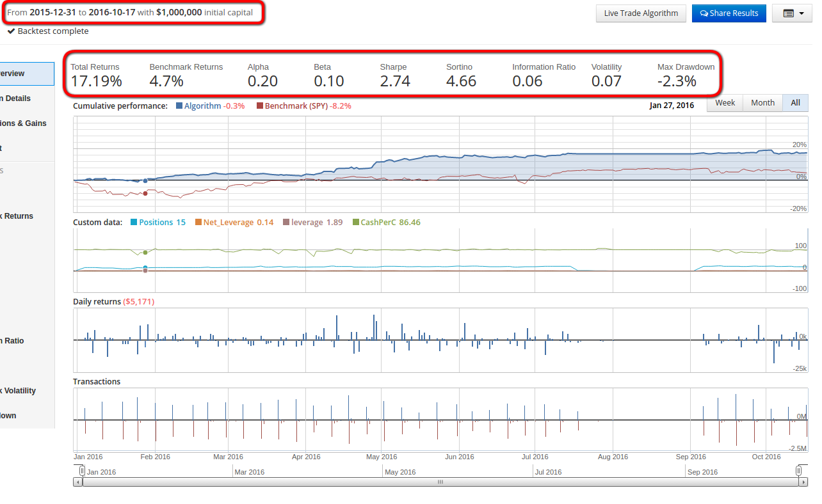
Task: Click the red Benchmark marker dot on the chart
Action: pyautogui.click(x=145, y=193)
